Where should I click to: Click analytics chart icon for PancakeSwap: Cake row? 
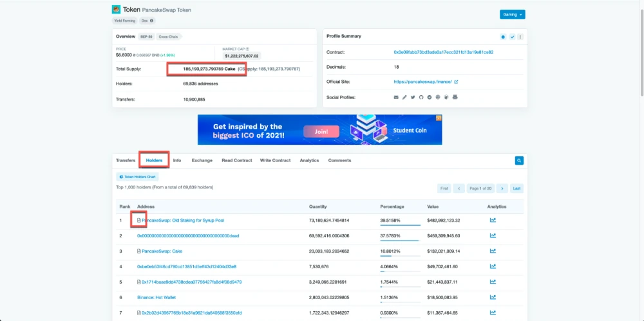tap(493, 251)
